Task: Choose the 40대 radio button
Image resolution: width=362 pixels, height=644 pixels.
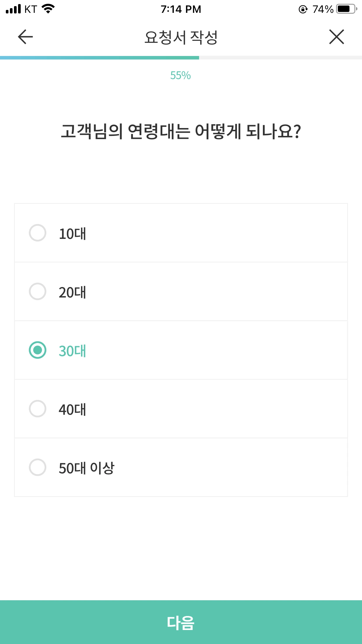Action: click(x=38, y=409)
